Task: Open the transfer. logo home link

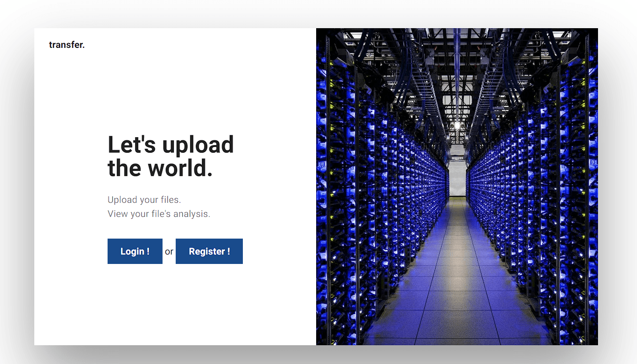Action: click(67, 45)
